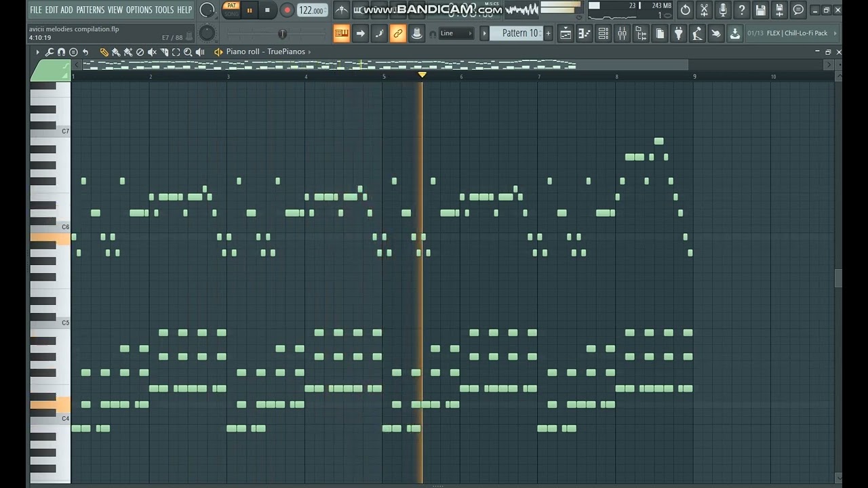Switch to SONG mode
The width and height of the screenshot is (868, 488).
(x=232, y=14)
